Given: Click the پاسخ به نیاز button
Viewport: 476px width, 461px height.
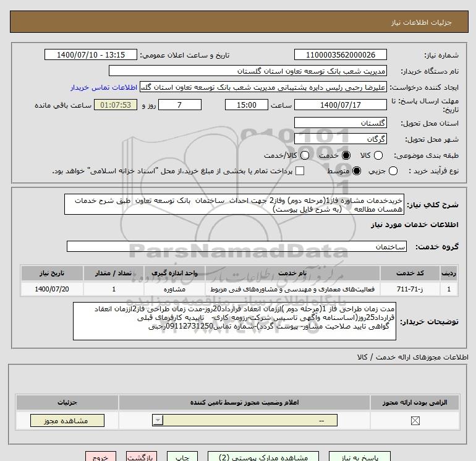Looking at the screenshot, I should (360, 457).
